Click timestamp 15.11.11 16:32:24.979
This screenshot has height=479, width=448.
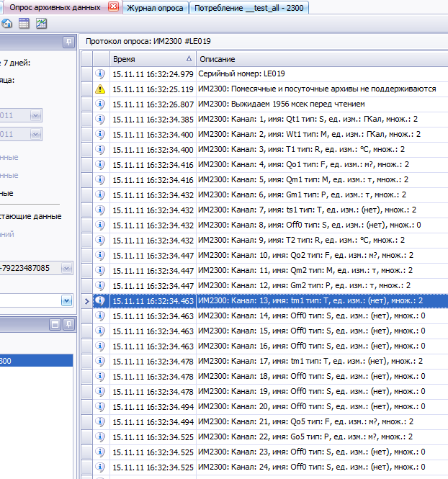click(x=153, y=74)
